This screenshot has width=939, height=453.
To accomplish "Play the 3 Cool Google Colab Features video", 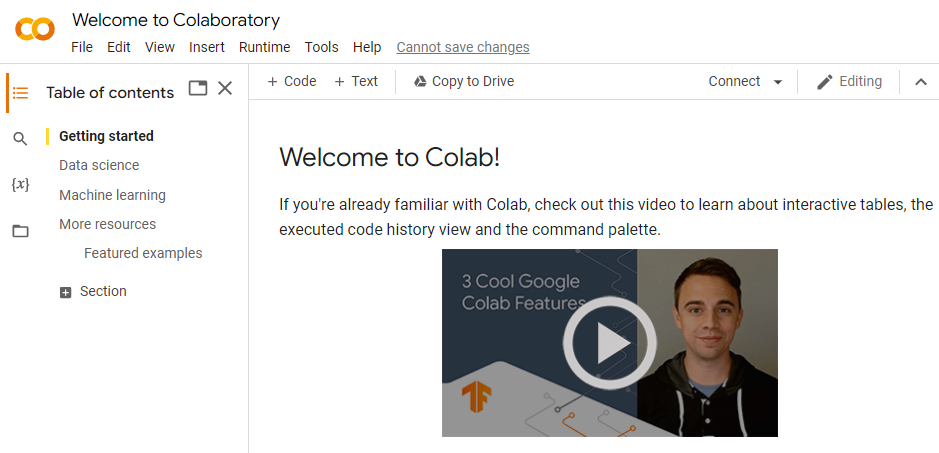I will [609, 343].
